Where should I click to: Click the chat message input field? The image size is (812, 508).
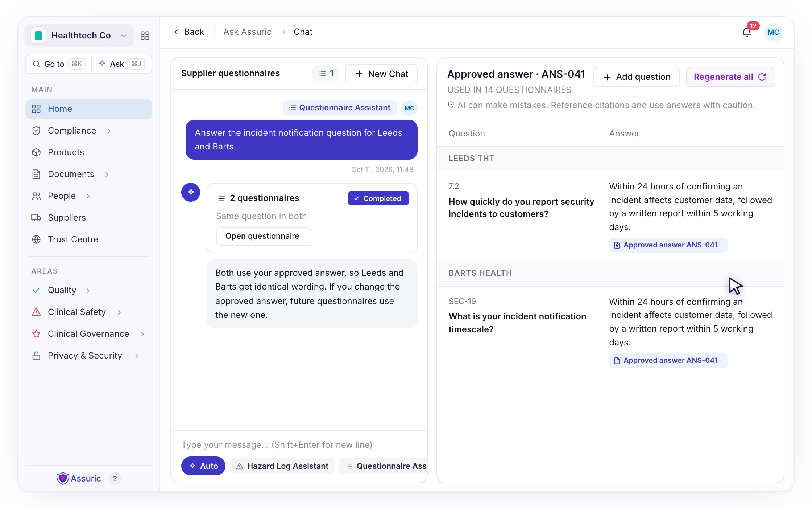299,444
